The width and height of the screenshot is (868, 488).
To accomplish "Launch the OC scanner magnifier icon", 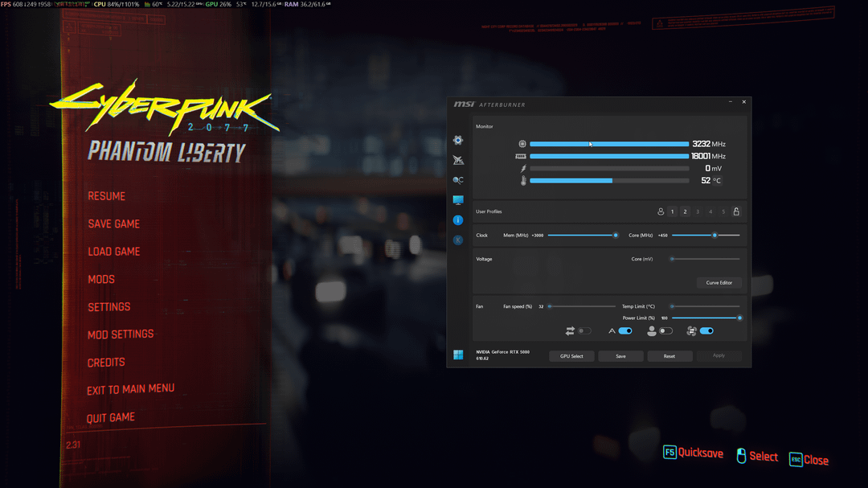I will (x=458, y=180).
